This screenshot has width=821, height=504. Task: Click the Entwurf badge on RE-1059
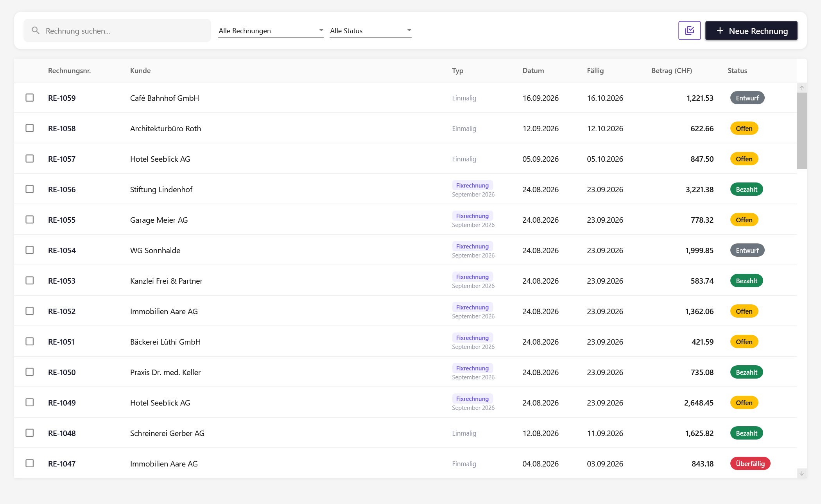(x=747, y=98)
